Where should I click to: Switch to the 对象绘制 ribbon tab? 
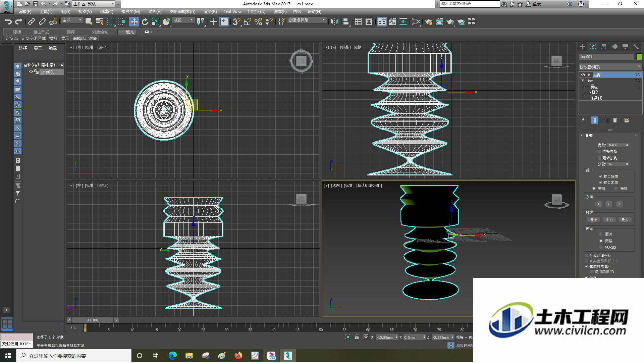pyautogui.click(x=100, y=32)
